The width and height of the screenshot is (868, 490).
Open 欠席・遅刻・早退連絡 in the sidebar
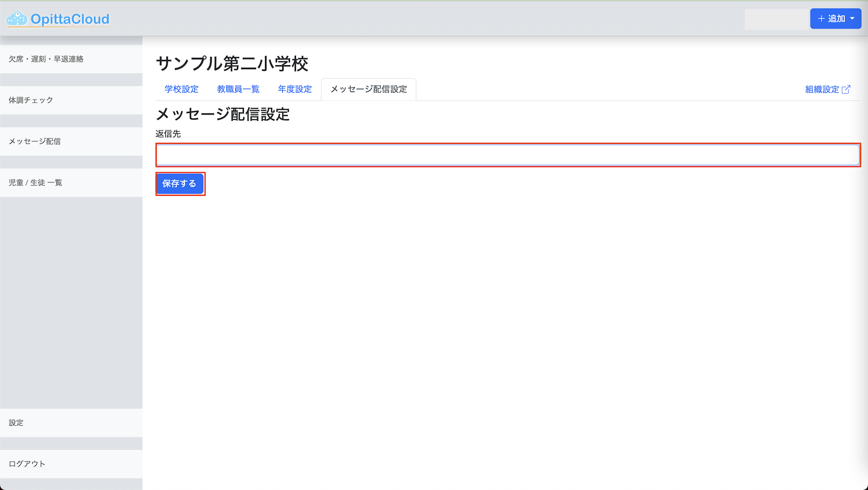[x=71, y=59]
